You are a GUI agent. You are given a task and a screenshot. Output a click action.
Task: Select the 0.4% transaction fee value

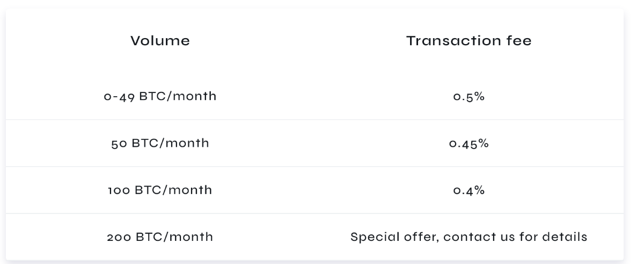pyautogui.click(x=469, y=190)
